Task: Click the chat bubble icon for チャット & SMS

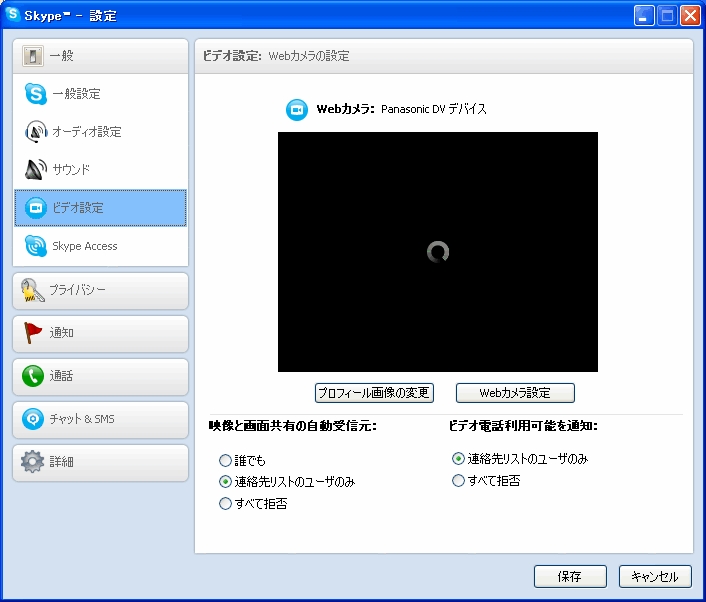Action: coord(33,419)
